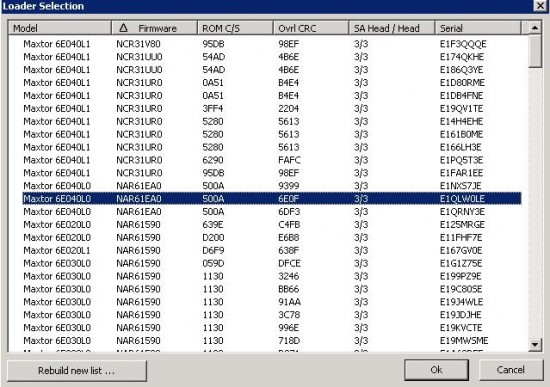
Task: Click Ovrl CRC value FAFC
Action: (289, 160)
